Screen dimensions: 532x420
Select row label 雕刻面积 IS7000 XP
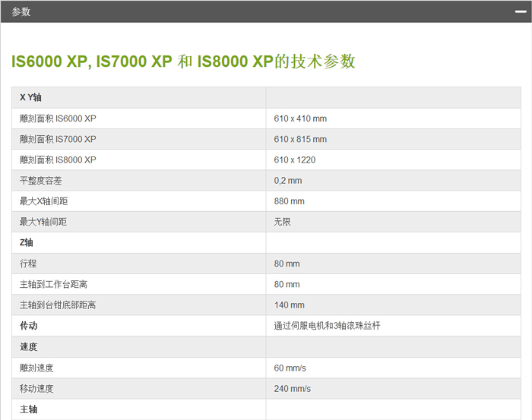(x=58, y=139)
